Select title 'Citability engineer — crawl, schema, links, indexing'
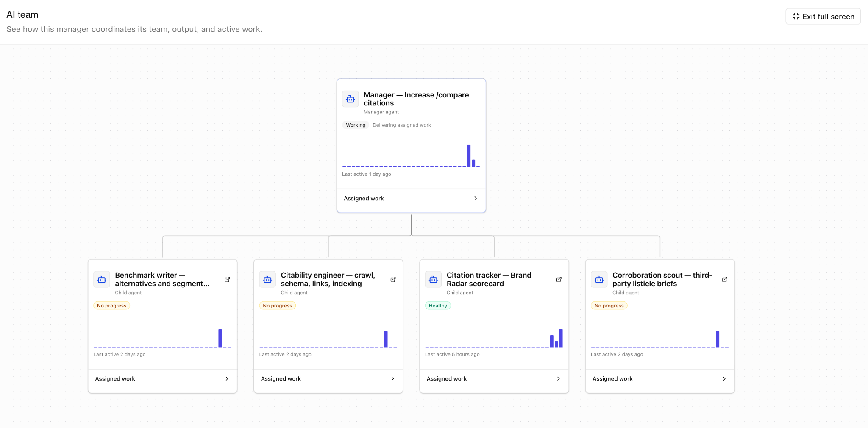 (x=328, y=279)
